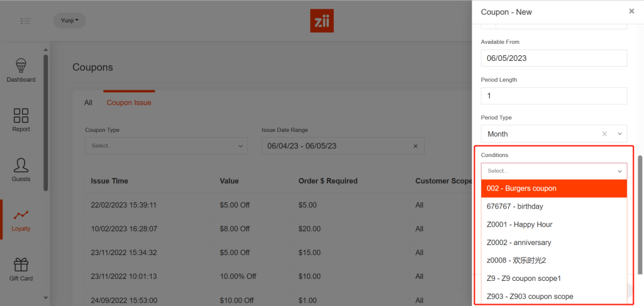Clear the Issue Date Range value
Viewport: 644px width, 306px height.
[415, 146]
